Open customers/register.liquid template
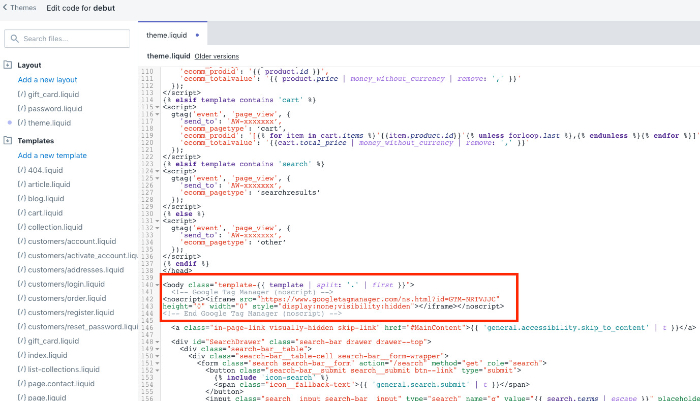 (66, 313)
